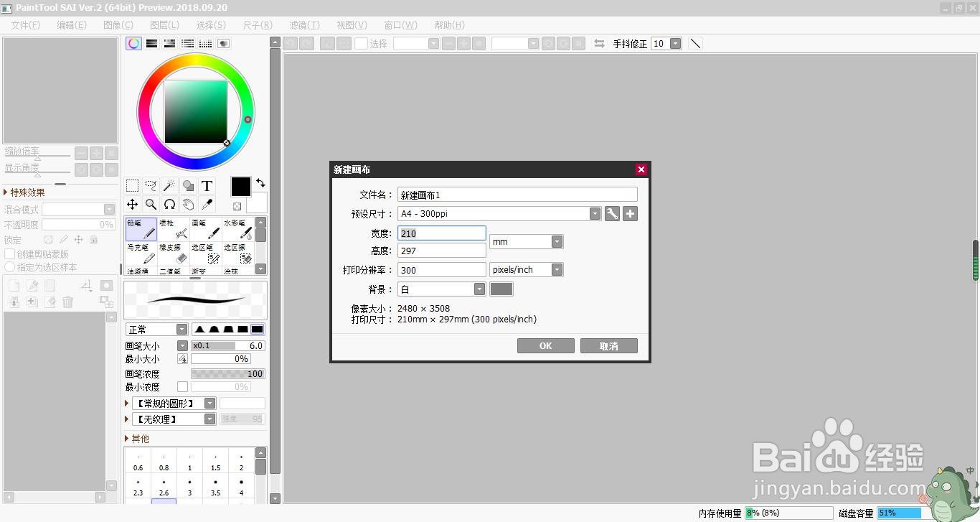Screen dimensions: 980x522
Task: Open the 【常规的圆形】 shape dropdown
Action: click(209, 404)
